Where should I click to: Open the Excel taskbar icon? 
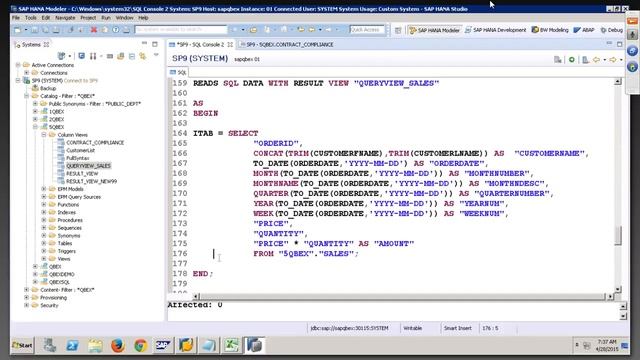[x=231, y=345]
